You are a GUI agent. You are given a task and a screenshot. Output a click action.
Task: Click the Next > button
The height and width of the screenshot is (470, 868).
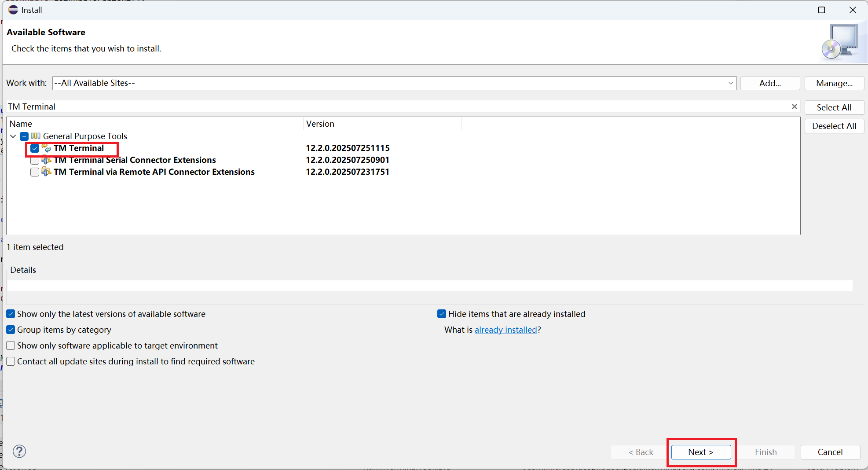point(701,452)
